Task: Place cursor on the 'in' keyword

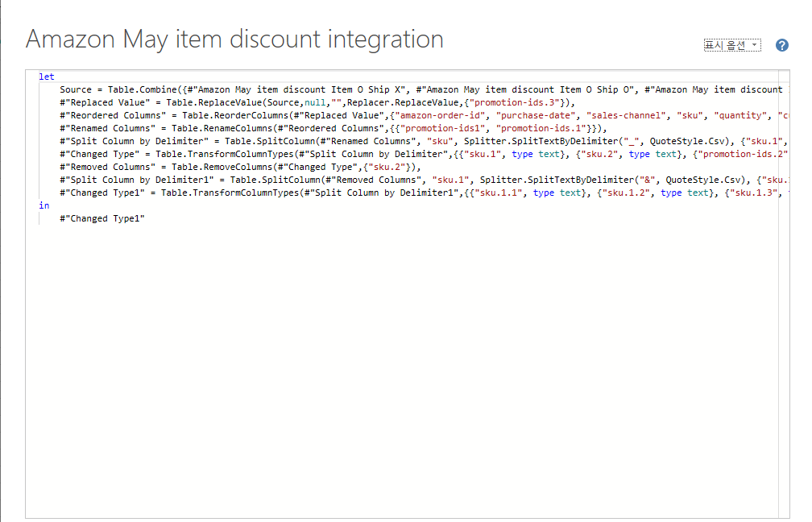Action: coord(44,205)
